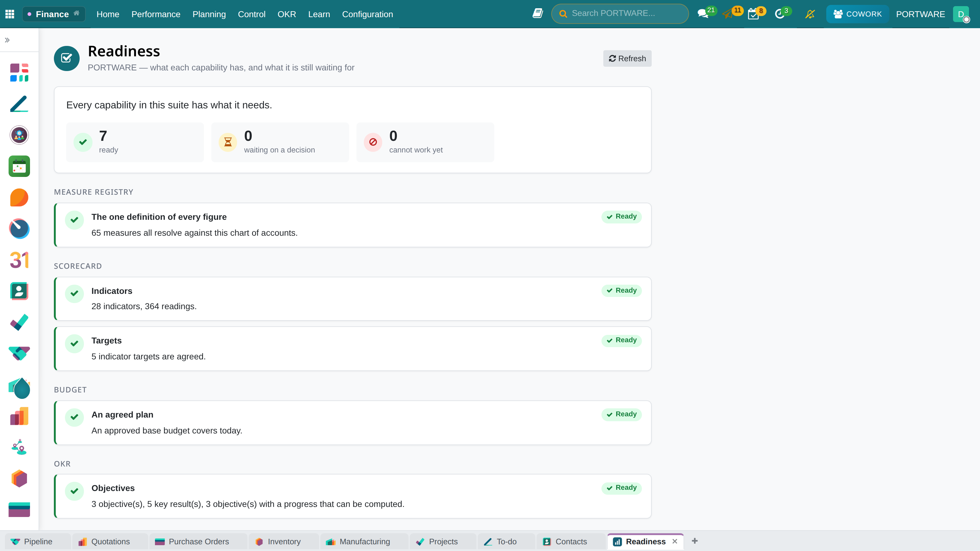Add a new tab with the plus button
Image resolution: width=980 pixels, height=551 pixels.
(695, 541)
